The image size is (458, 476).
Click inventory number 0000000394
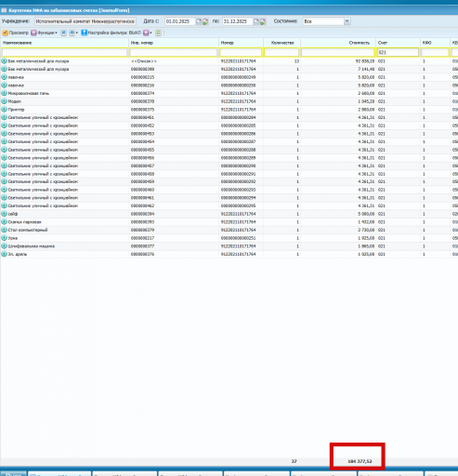(142, 214)
